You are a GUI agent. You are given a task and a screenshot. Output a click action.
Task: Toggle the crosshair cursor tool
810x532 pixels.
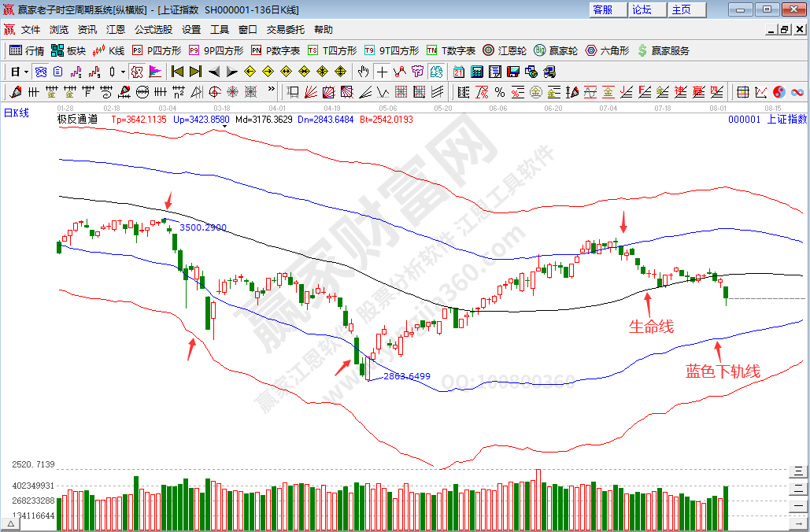click(382, 72)
